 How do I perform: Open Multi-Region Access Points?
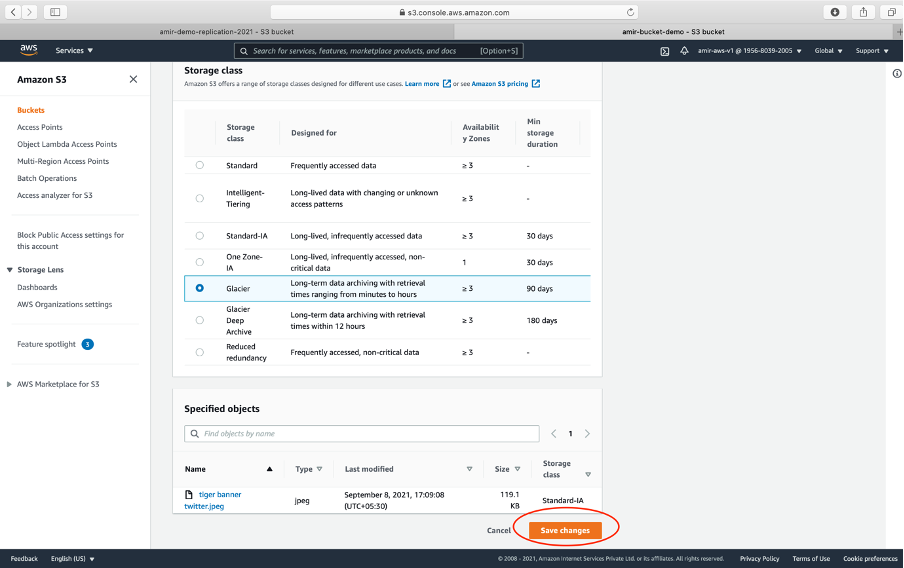pyautogui.click(x=63, y=161)
